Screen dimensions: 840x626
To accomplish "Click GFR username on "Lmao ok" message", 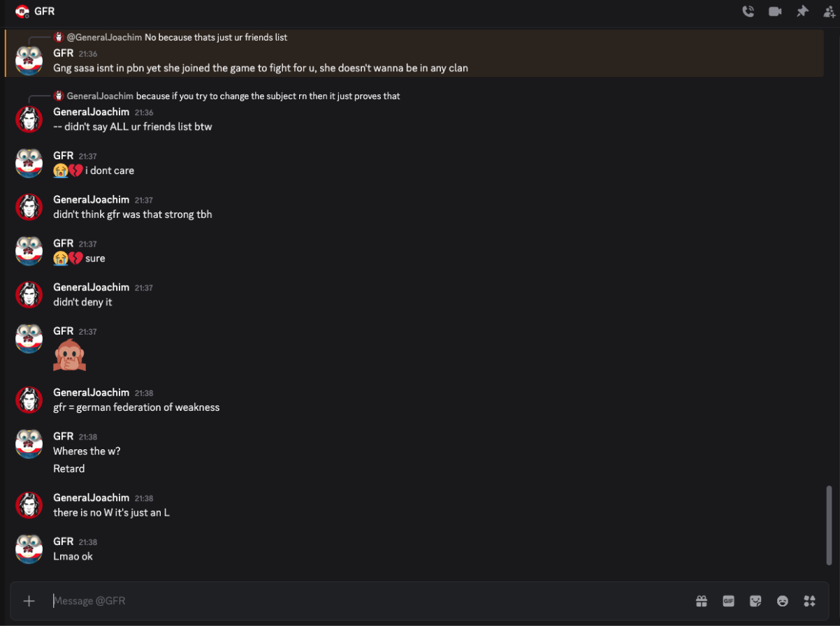I will pyautogui.click(x=64, y=541).
